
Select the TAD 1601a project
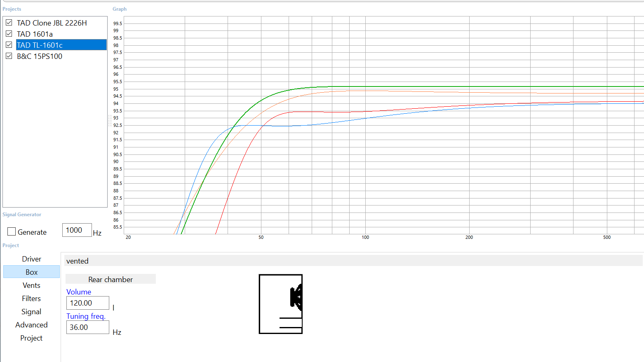(x=35, y=34)
